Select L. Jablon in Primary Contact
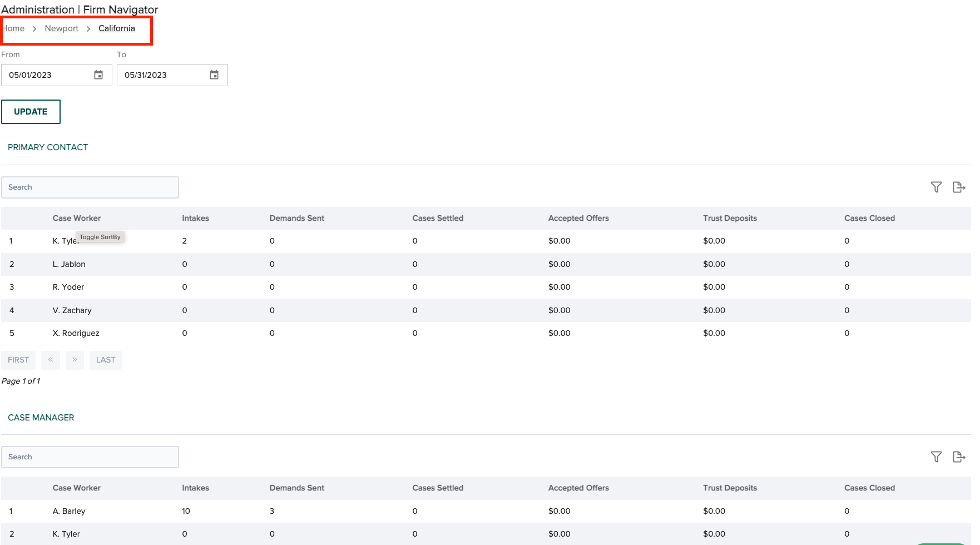The image size is (980, 545). tap(69, 265)
